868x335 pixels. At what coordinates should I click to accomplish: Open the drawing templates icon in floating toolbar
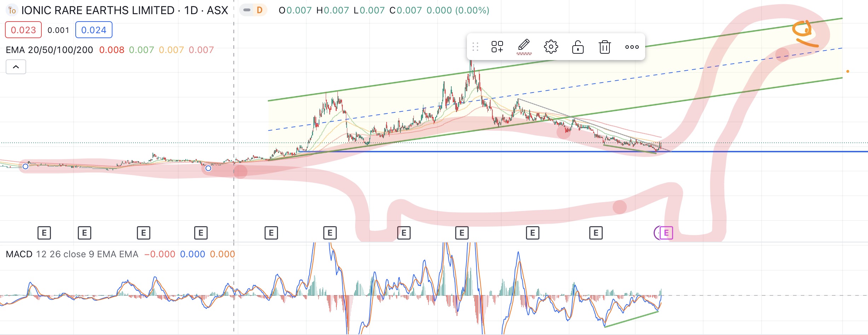[497, 47]
